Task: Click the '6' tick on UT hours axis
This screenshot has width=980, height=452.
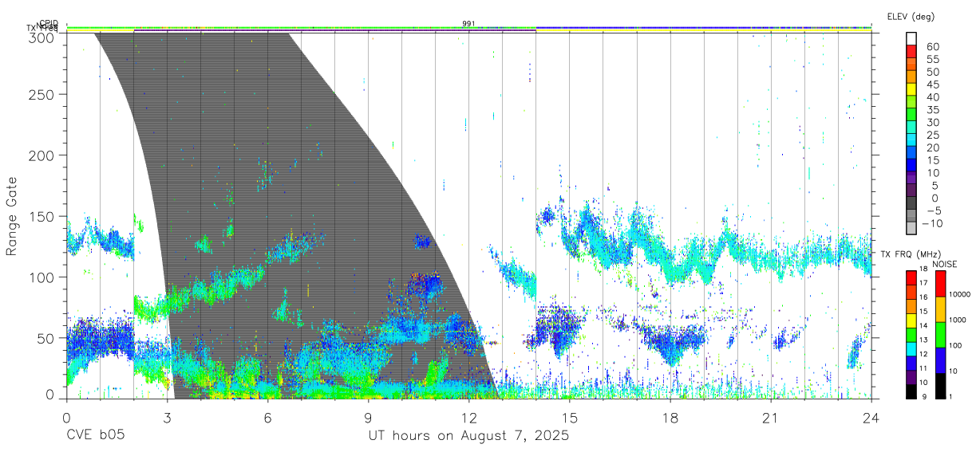Action: (x=267, y=417)
